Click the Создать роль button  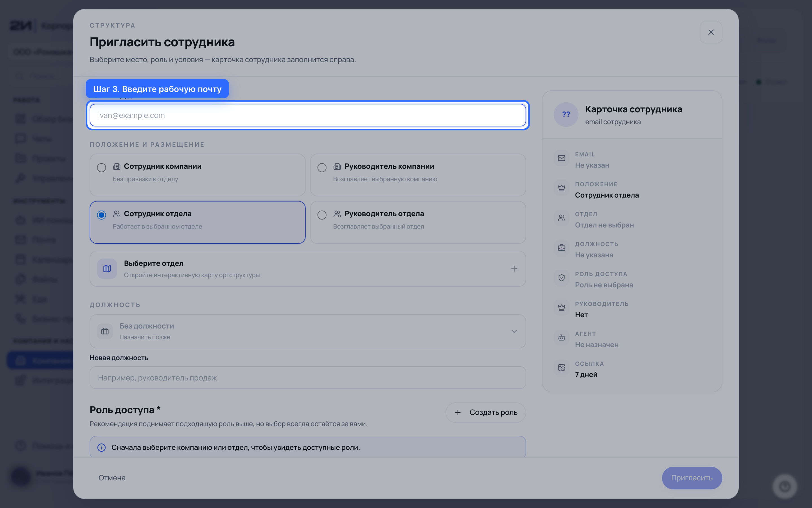pyautogui.click(x=486, y=412)
